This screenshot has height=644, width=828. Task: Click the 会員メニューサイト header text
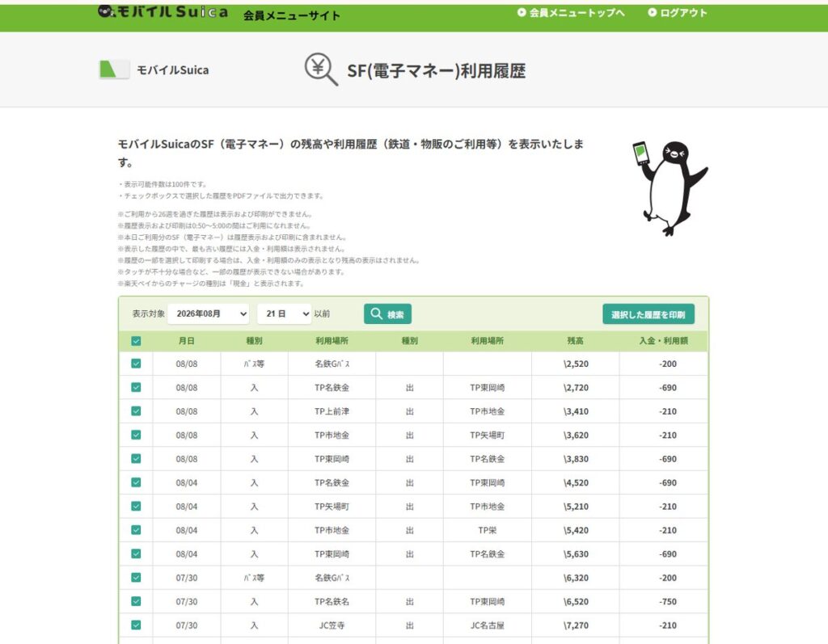[291, 15]
